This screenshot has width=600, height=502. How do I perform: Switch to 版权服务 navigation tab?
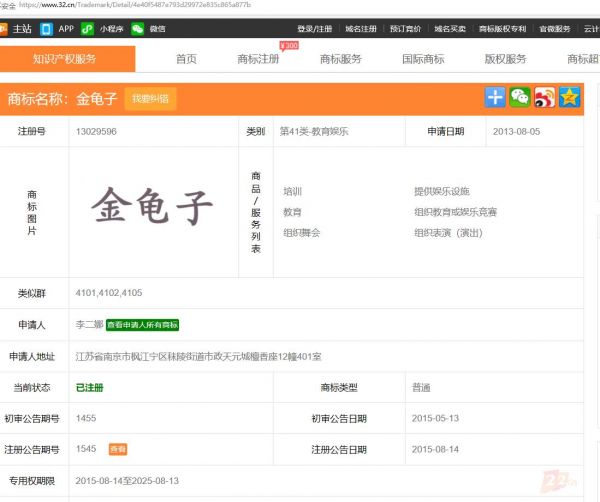(x=505, y=59)
